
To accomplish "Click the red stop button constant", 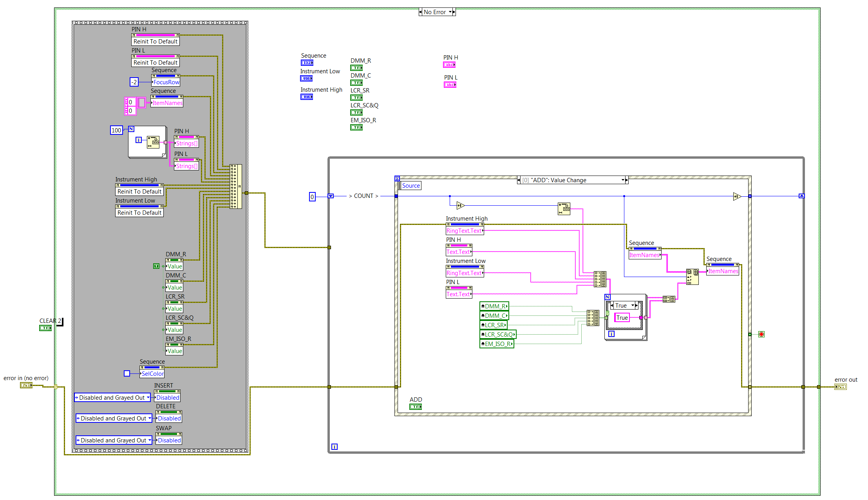I will tap(761, 334).
